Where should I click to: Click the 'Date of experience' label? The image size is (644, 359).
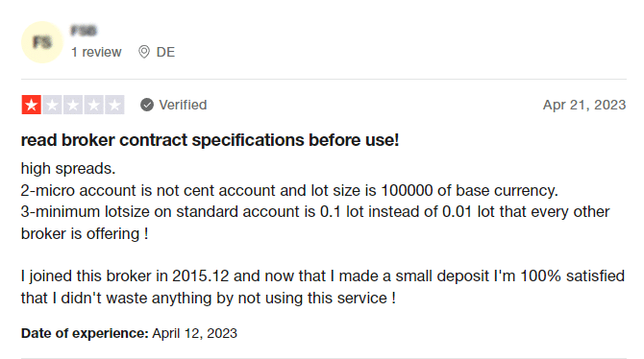[85, 333]
